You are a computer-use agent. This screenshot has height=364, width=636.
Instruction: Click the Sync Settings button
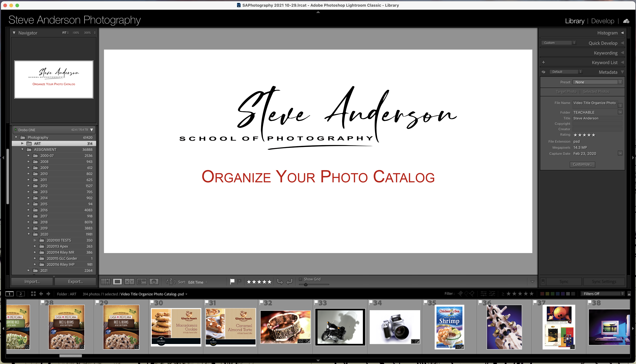(604, 281)
